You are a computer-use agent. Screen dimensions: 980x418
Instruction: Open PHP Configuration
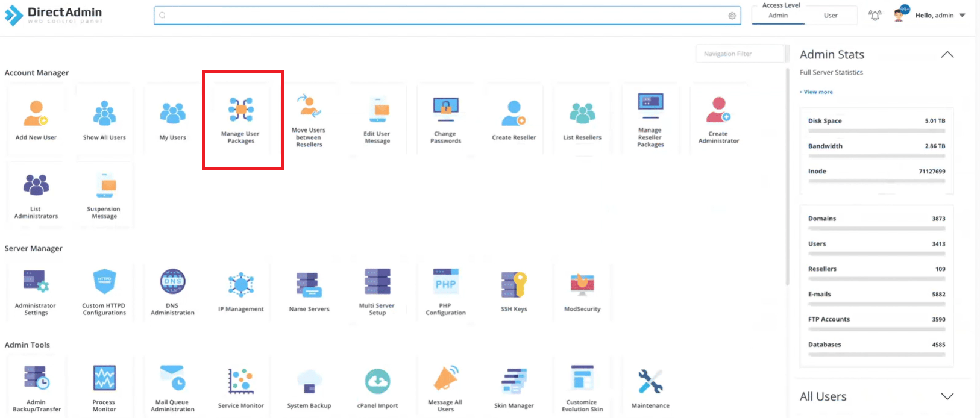445,292
